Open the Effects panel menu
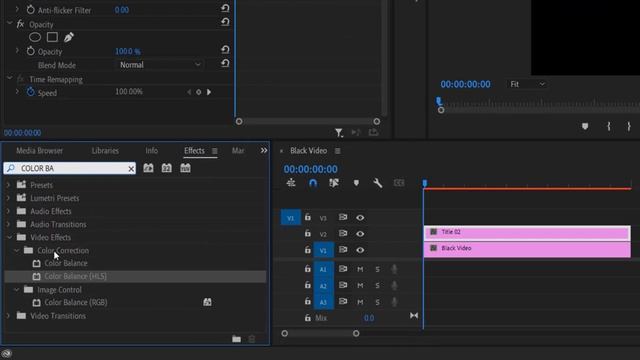 coord(215,151)
